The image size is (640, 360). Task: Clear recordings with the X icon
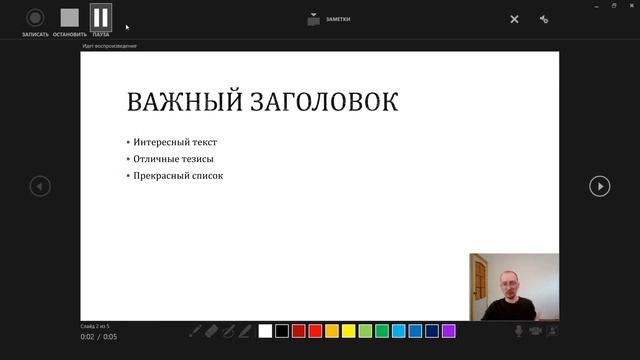point(514,19)
